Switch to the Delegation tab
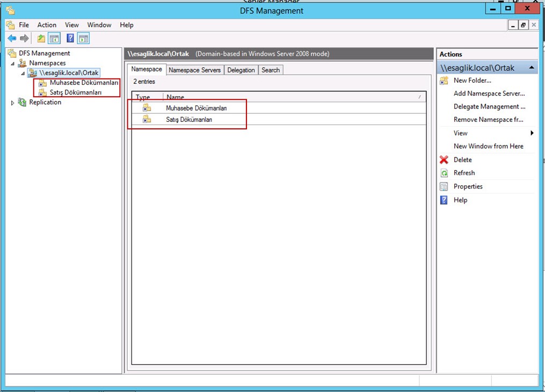 pos(241,70)
